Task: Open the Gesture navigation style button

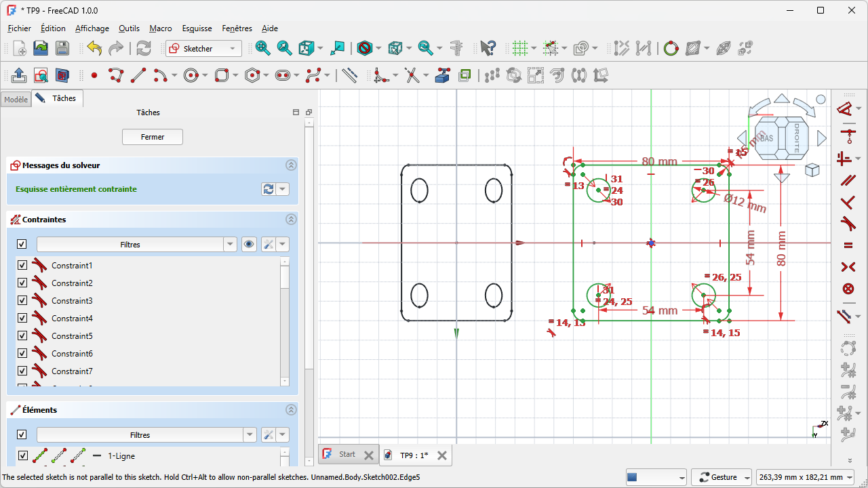Action: [723, 477]
